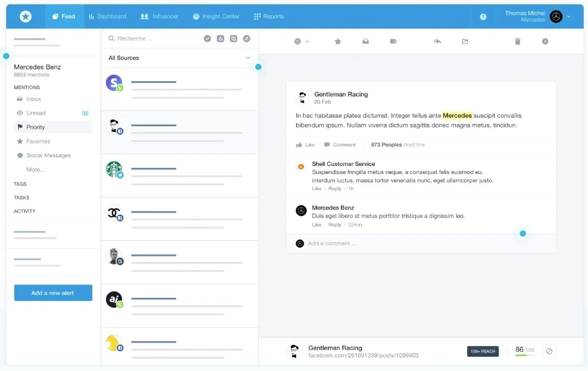This screenshot has width=588, height=371.
Task: Open the sentiment smiley dropdown
Action: pyautogui.click(x=302, y=41)
